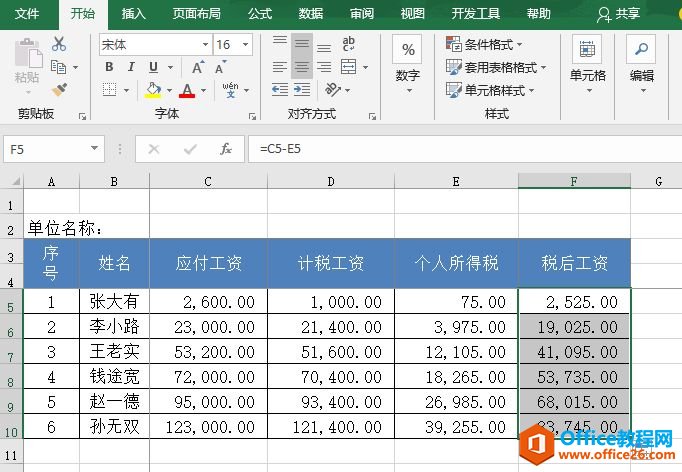The width and height of the screenshot is (682, 472).
Task: Click the Paste clipboard icon
Action: [x=27, y=54]
